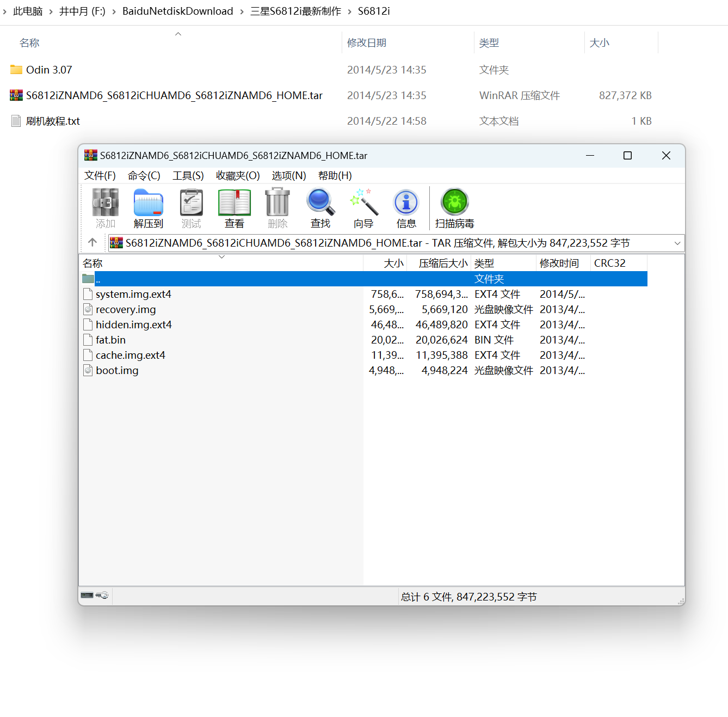Click the 刷机教程.txt document icon in Explorer
This screenshot has width=728, height=717.
[x=16, y=121]
